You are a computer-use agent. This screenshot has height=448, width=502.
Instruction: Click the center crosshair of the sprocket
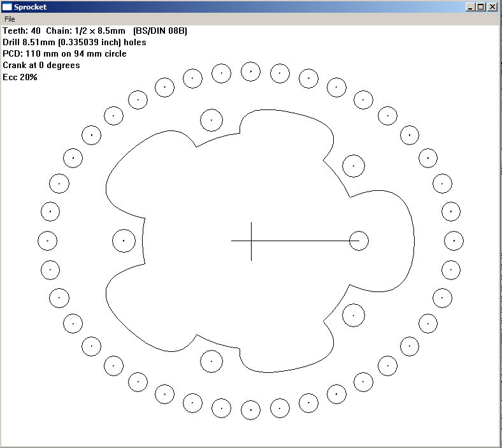point(252,241)
